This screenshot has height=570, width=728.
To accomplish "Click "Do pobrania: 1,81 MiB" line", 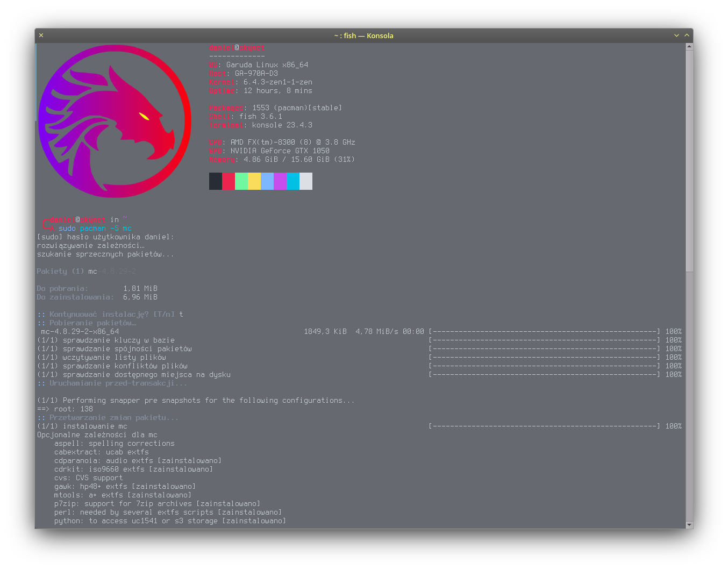I will [97, 289].
